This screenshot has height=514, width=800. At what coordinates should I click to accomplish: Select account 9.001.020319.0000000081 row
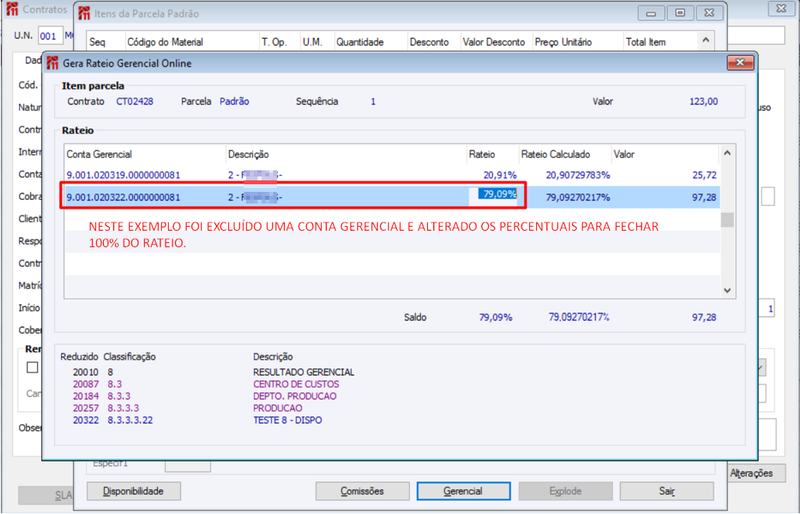tap(392, 175)
